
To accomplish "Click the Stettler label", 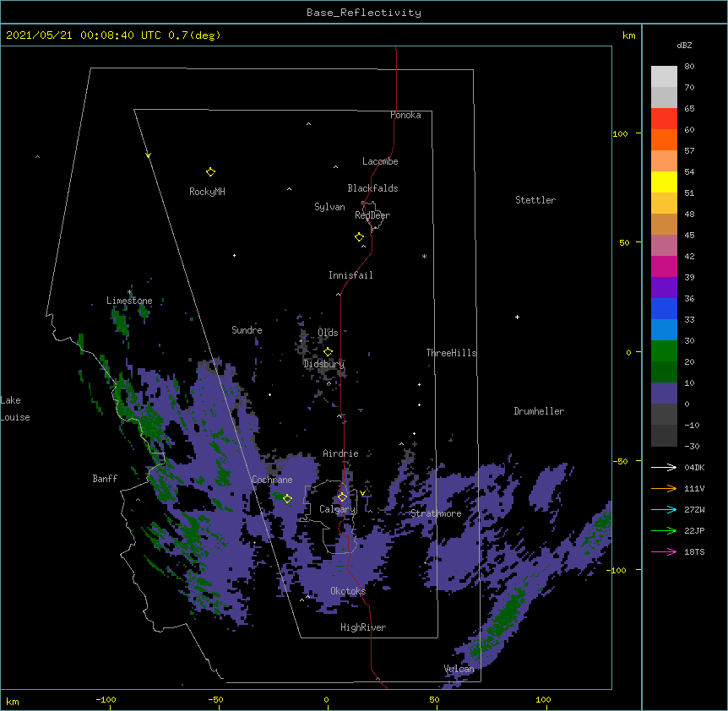I will coord(535,200).
